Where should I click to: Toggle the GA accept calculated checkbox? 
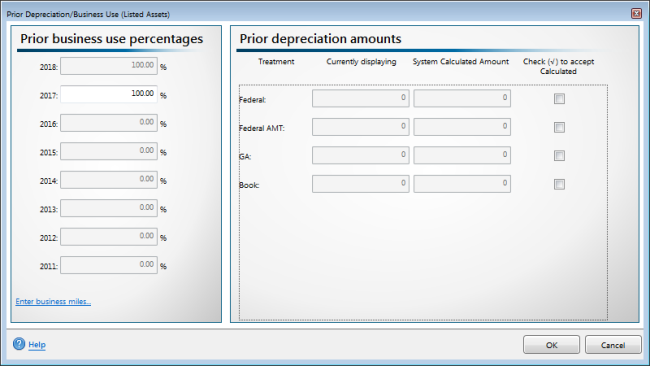tap(559, 155)
